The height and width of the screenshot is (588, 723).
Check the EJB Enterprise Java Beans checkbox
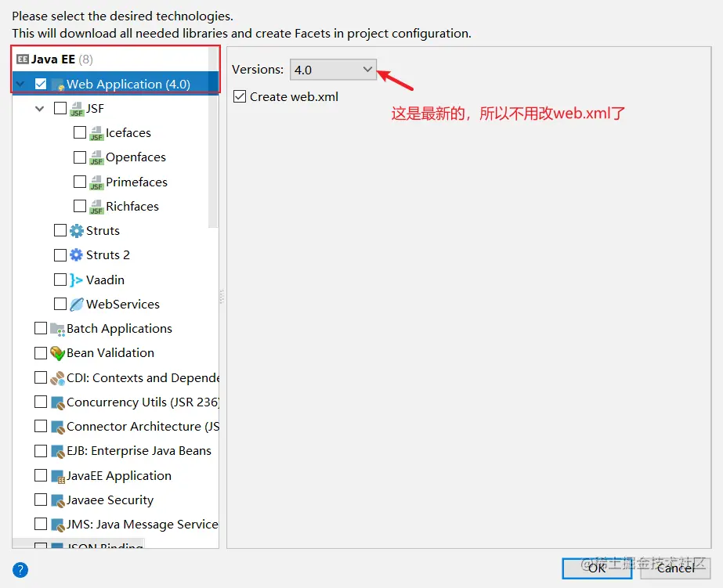pyautogui.click(x=41, y=451)
